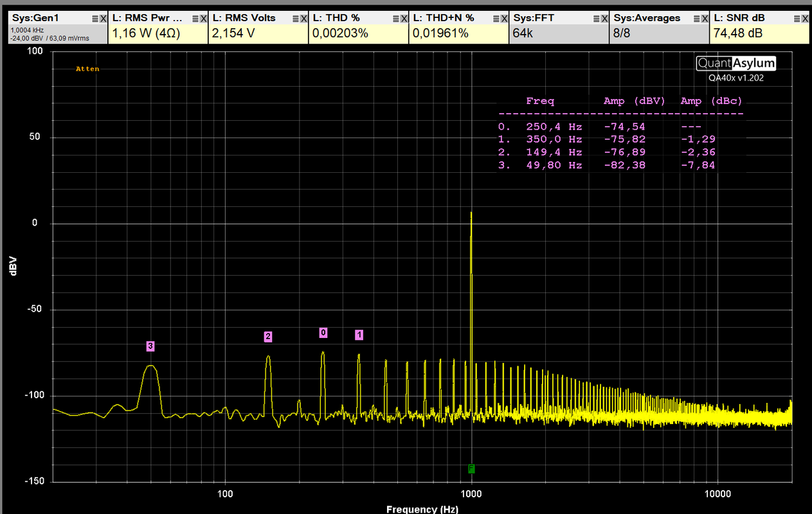Open the Sys:Averages tile menu icon
The width and height of the screenshot is (812, 514).
click(x=697, y=19)
